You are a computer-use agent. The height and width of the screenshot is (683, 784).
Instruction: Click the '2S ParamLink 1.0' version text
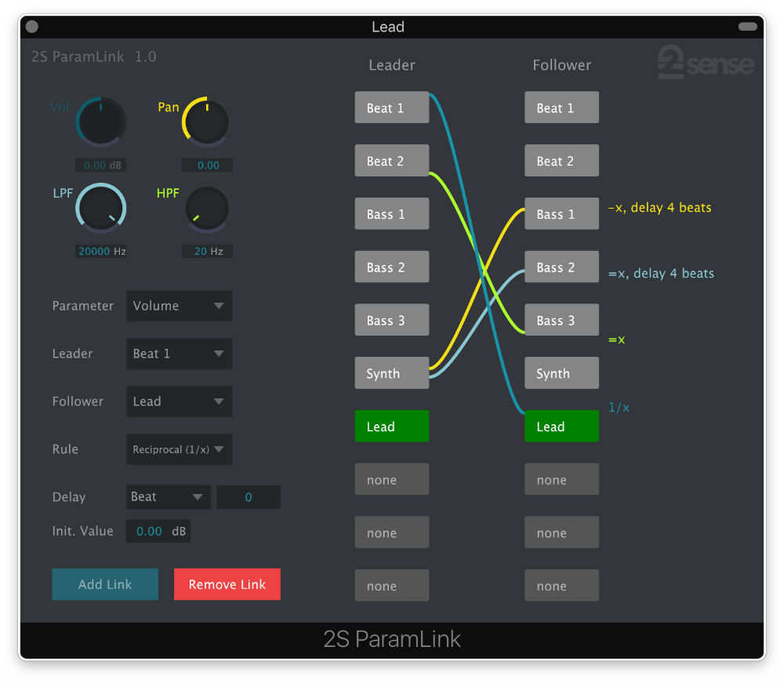93,56
